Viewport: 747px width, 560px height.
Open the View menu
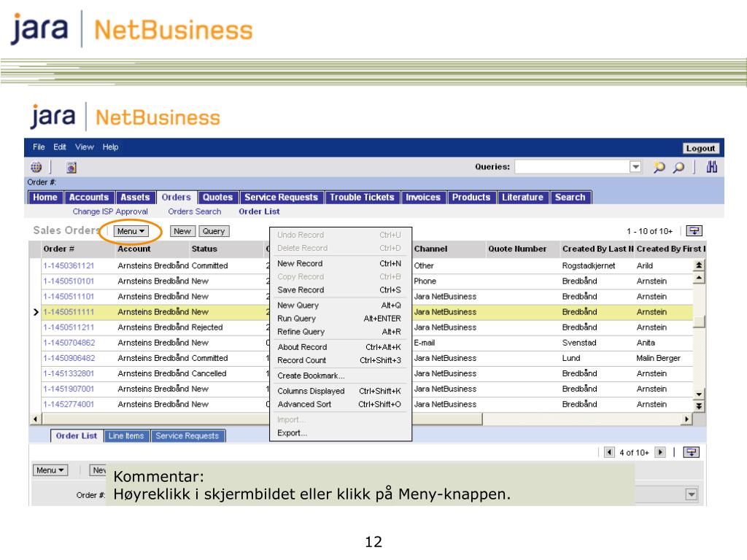click(x=85, y=147)
